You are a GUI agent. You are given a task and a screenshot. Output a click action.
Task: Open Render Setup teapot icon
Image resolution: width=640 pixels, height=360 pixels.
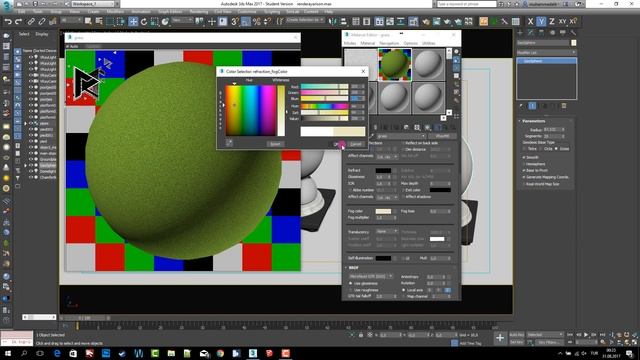click(x=426, y=22)
